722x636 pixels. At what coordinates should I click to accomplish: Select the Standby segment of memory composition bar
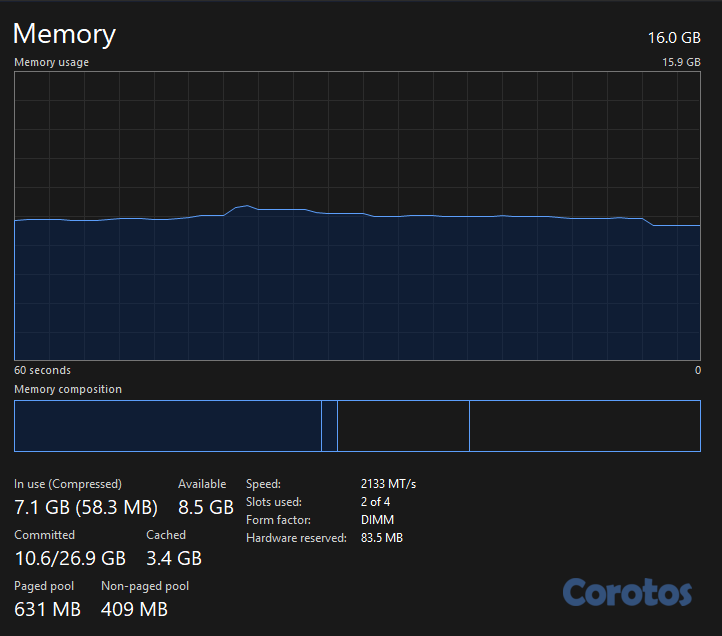click(x=403, y=426)
